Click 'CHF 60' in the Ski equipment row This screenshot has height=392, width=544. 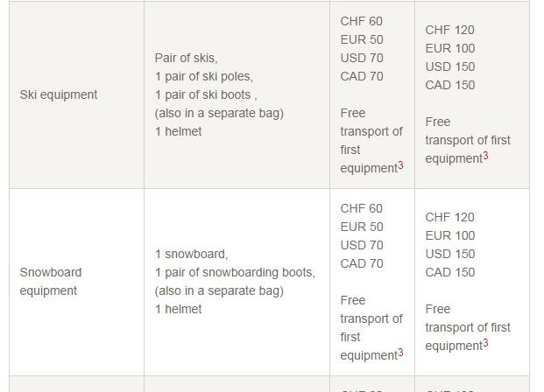pos(361,21)
